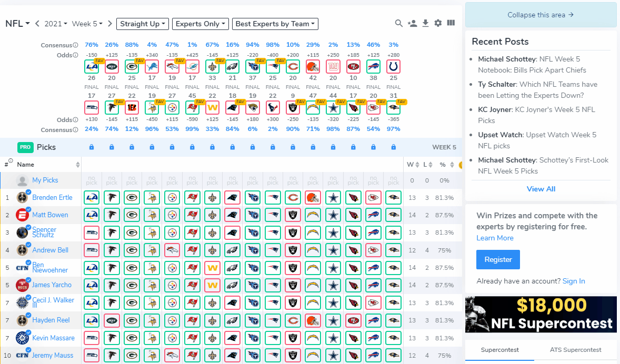The image size is (620, 364).
Task: Open the 2021 season dropdown
Action: coord(56,24)
